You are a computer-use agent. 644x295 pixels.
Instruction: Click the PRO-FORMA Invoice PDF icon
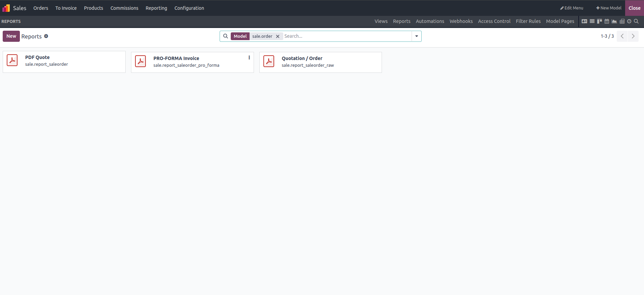[140, 61]
